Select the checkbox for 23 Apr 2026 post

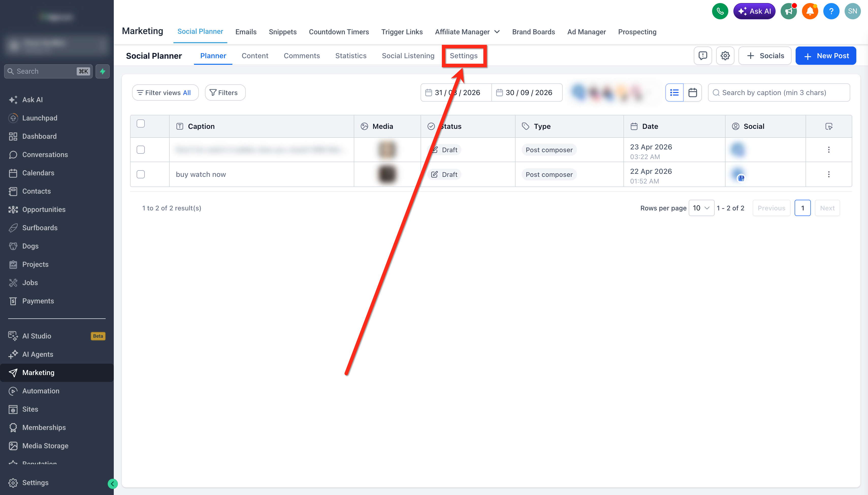pos(141,150)
